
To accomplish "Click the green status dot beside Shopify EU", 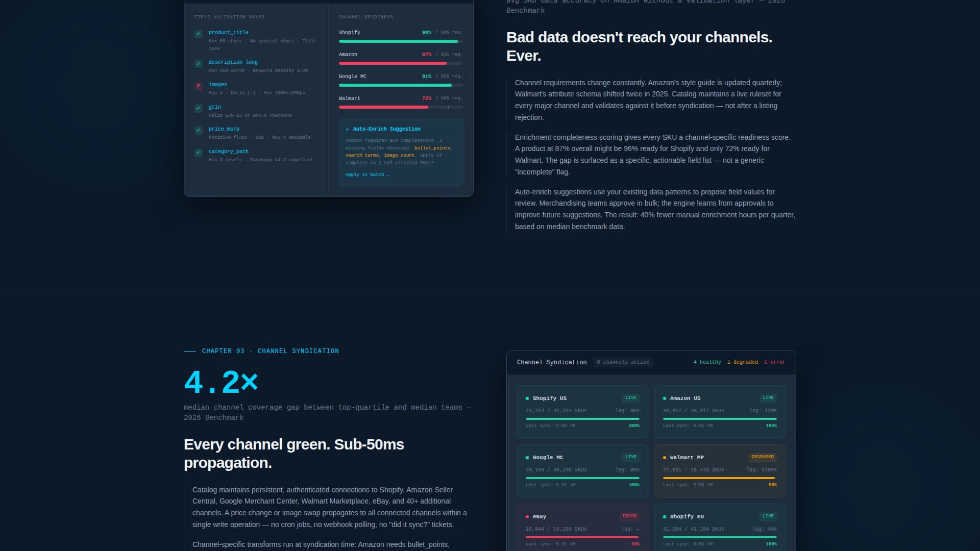I will click(665, 517).
